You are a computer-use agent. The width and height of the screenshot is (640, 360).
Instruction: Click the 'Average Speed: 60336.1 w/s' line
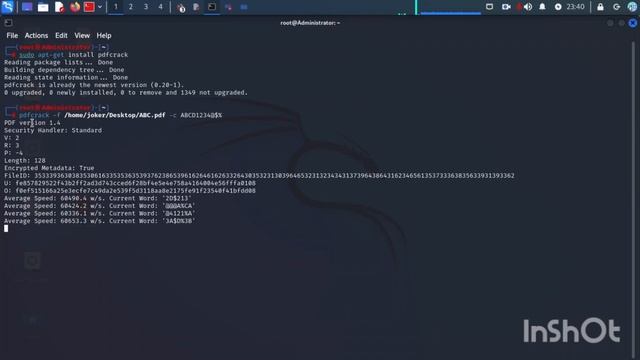point(100,213)
